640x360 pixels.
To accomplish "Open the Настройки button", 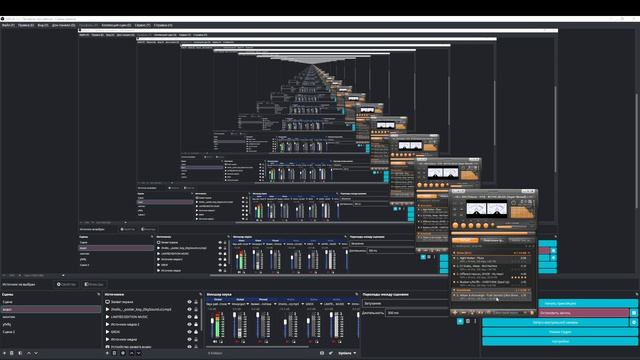I will [560, 341].
